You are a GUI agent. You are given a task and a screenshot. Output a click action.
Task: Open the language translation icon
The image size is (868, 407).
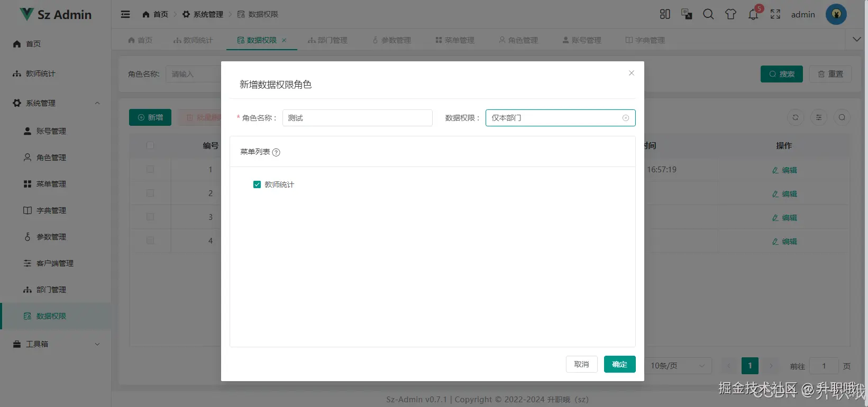(x=687, y=14)
